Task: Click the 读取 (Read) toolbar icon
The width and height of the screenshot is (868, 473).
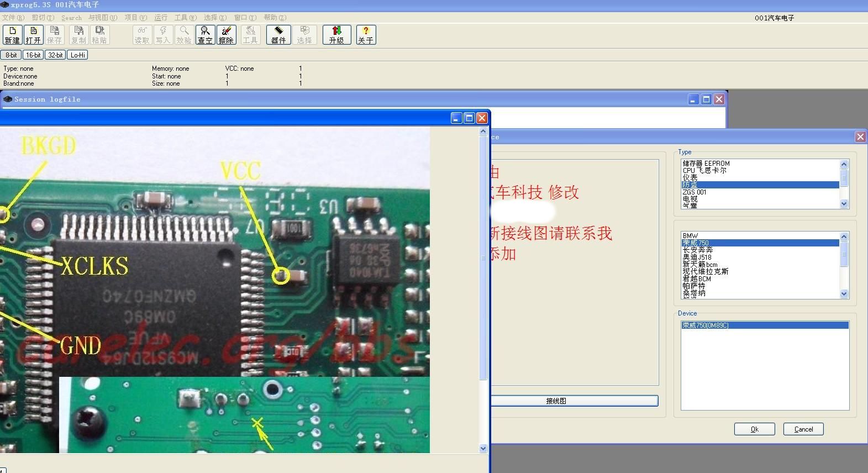Action: pyautogui.click(x=142, y=35)
